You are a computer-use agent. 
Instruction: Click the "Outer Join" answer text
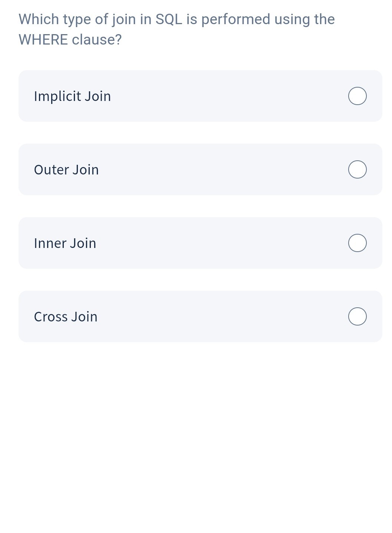click(x=66, y=170)
